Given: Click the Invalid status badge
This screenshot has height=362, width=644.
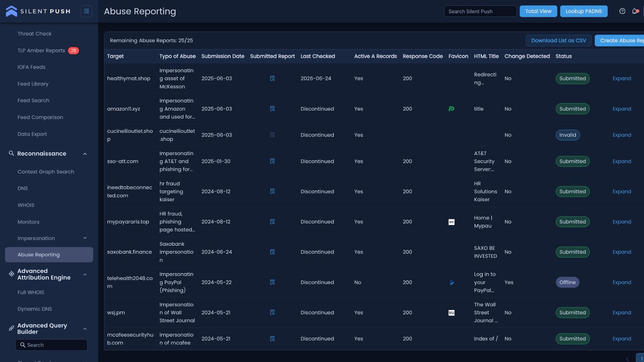Looking at the screenshot, I should pyautogui.click(x=568, y=135).
